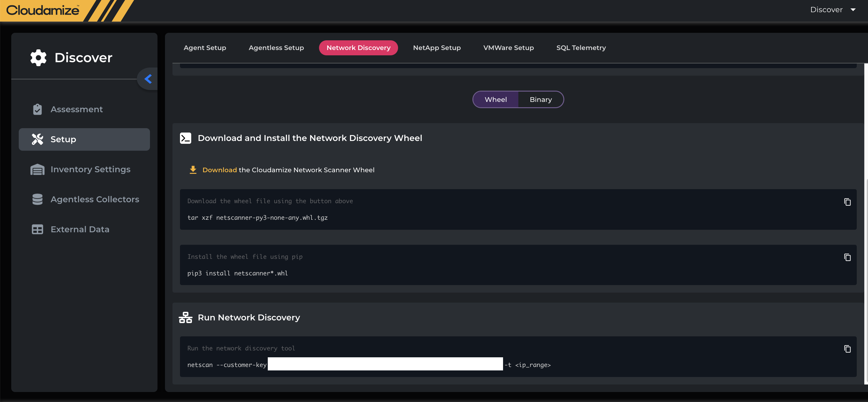Go to SQL Telemetry tab
The height and width of the screenshot is (402, 868).
pyautogui.click(x=581, y=48)
